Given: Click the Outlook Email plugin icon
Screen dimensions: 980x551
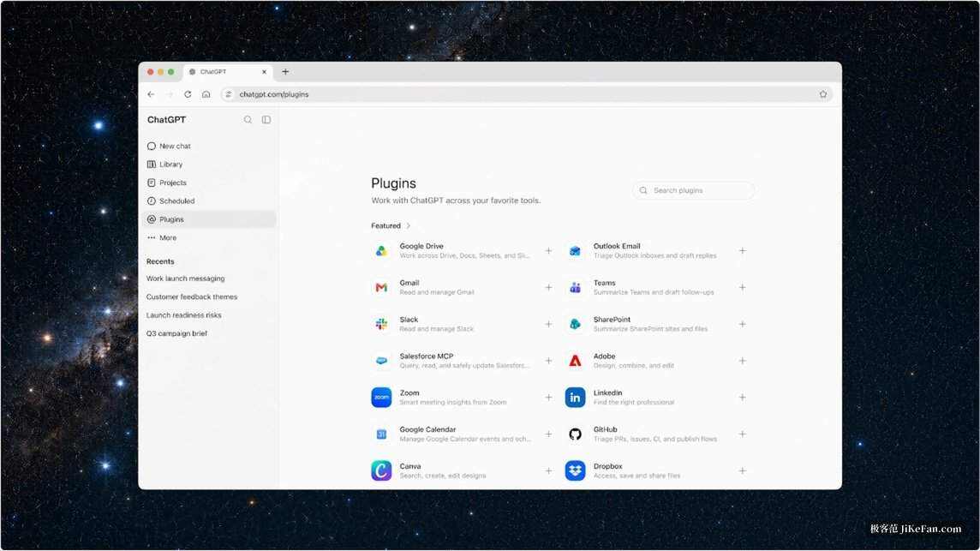Looking at the screenshot, I should click(575, 251).
